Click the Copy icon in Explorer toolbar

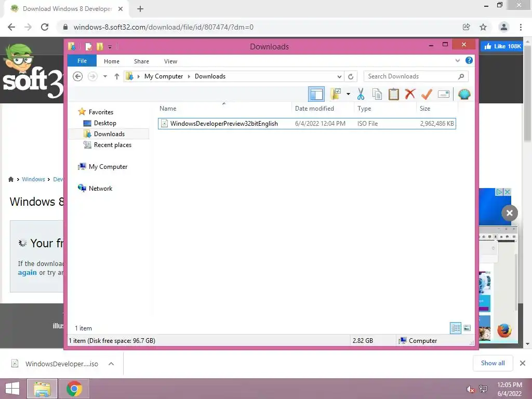(x=377, y=94)
